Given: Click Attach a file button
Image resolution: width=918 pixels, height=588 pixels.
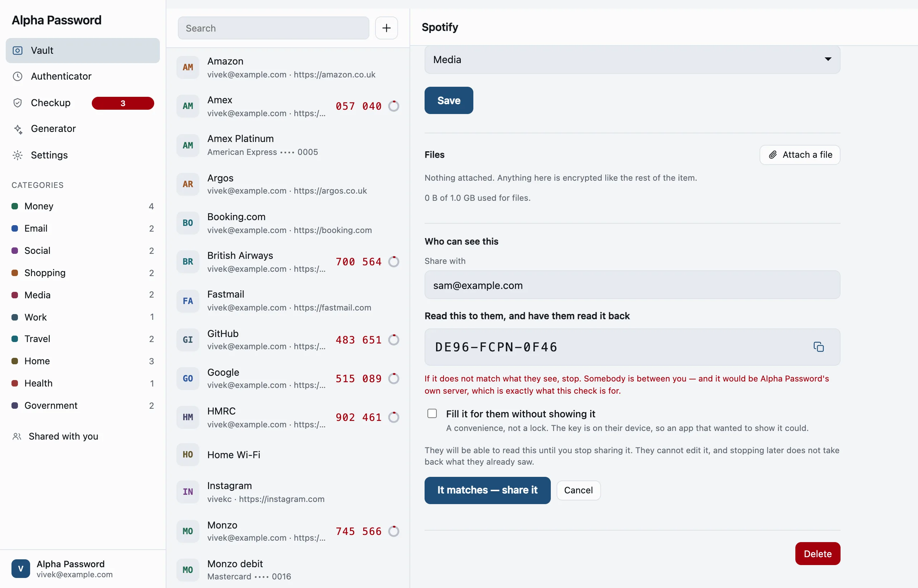Looking at the screenshot, I should tap(800, 155).
